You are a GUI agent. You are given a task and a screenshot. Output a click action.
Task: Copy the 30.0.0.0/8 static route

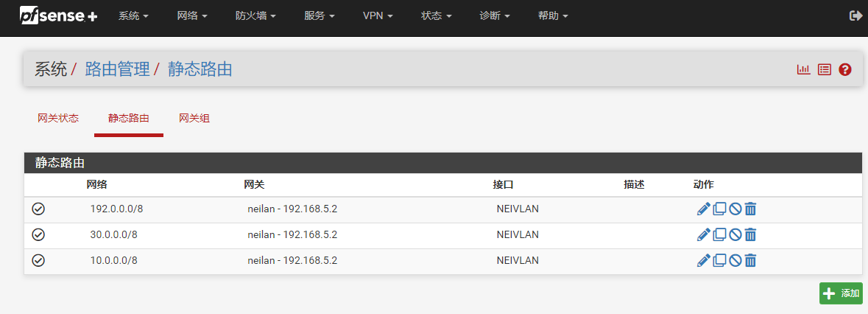tap(719, 234)
